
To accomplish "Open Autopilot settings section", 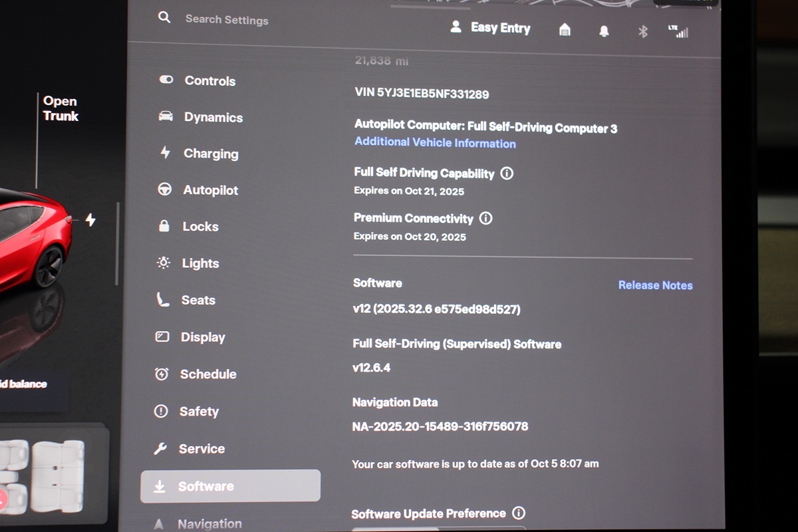I will coord(210,190).
